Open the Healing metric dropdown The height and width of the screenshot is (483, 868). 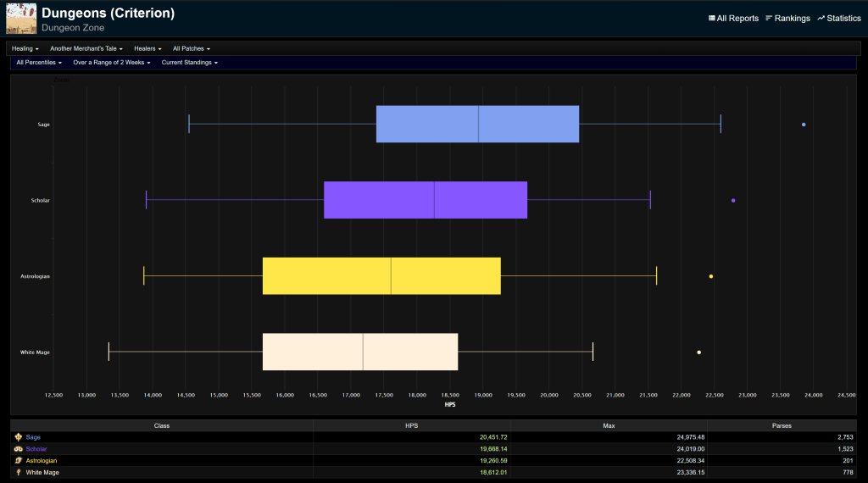coord(25,48)
